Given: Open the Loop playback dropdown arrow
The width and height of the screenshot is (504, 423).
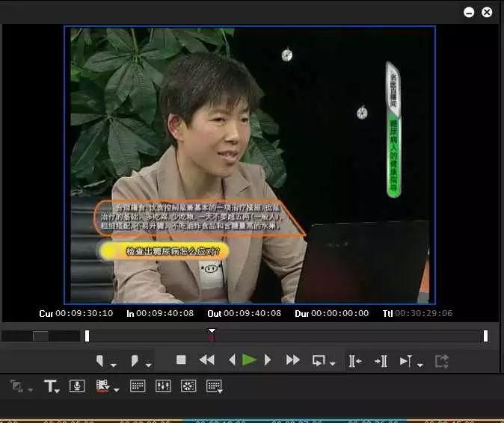Looking at the screenshot, I should [x=332, y=364].
